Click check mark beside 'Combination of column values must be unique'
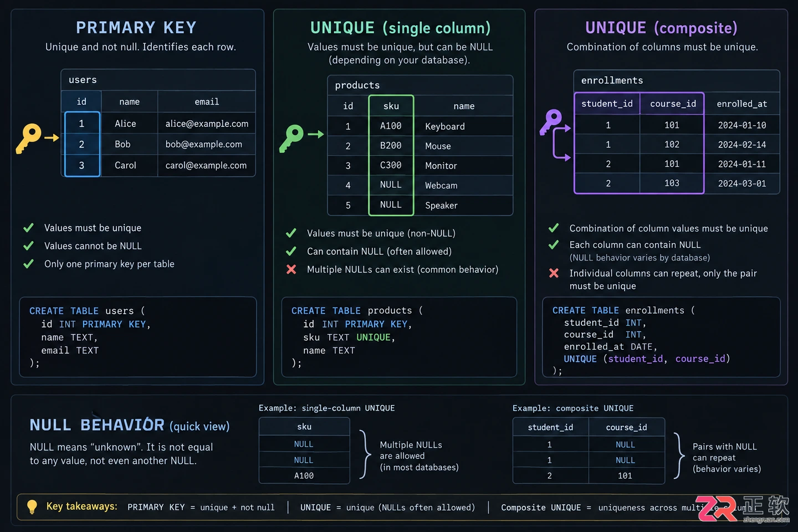Viewport: 798px width, 532px height. coord(554,228)
